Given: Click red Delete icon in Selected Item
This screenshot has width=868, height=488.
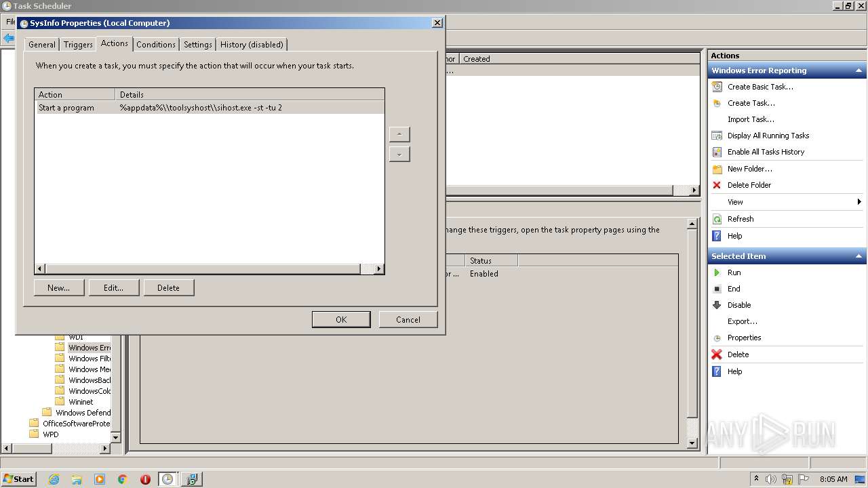Looking at the screenshot, I should 717,354.
